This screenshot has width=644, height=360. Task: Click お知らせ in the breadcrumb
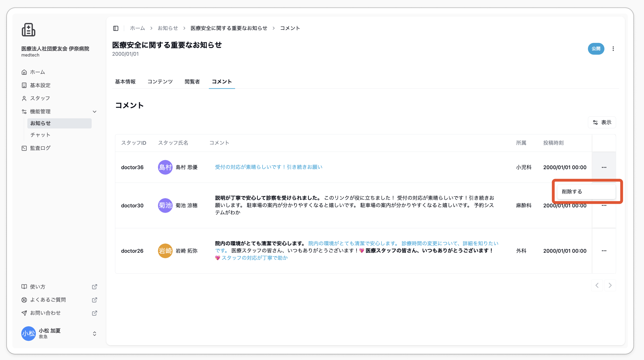point(168,28)
